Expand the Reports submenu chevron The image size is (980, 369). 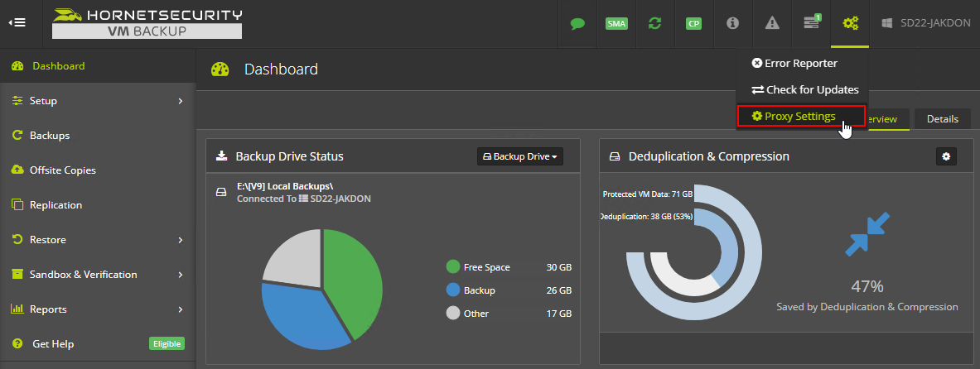pos(180,309)
